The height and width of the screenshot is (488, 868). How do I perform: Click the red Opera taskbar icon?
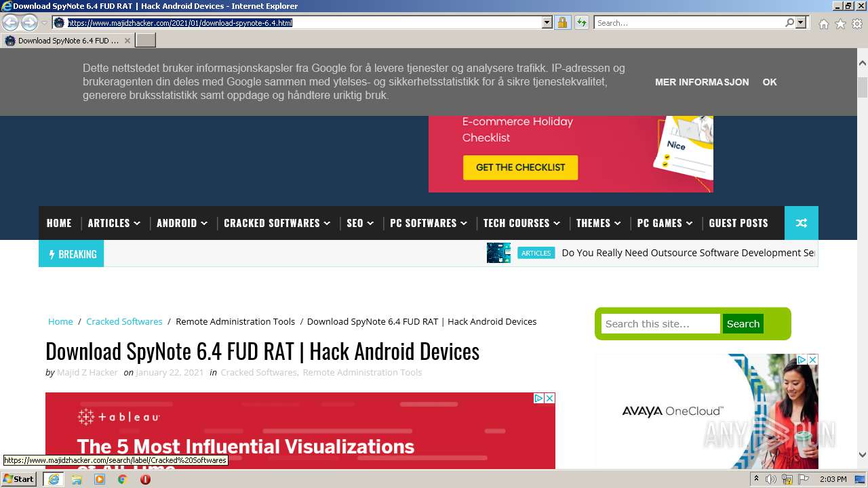click(145, 479)
